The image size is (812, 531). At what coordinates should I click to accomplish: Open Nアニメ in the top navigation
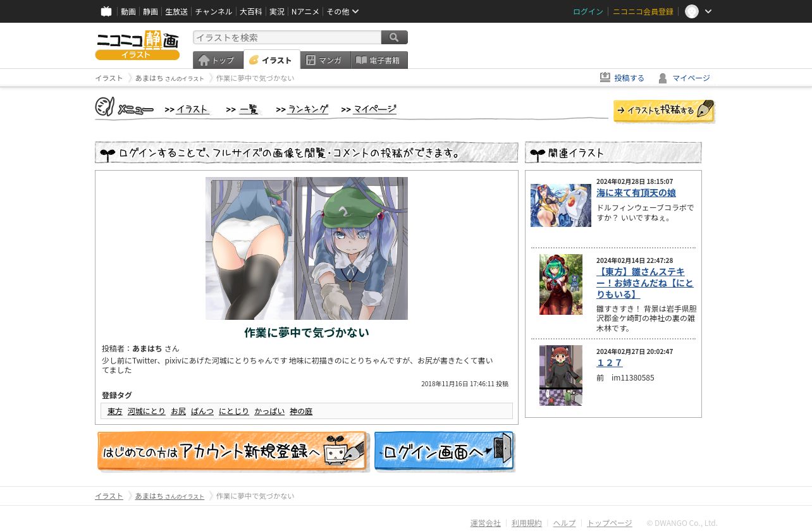click(x=305, y=11)
